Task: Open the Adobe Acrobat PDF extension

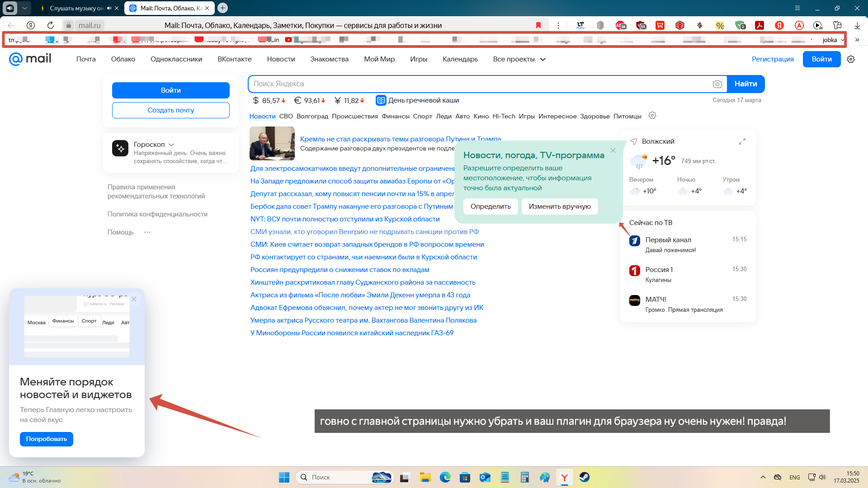Action: click(x=759, y=25)
